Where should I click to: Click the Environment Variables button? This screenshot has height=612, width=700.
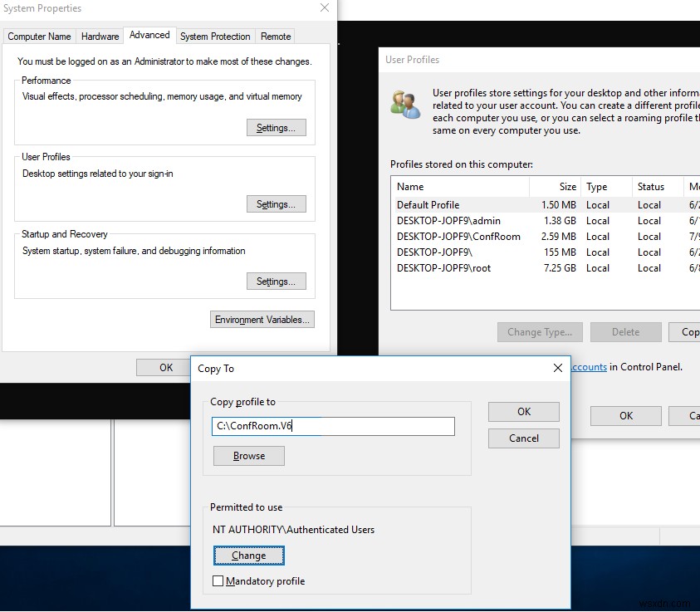pos(262,319)
